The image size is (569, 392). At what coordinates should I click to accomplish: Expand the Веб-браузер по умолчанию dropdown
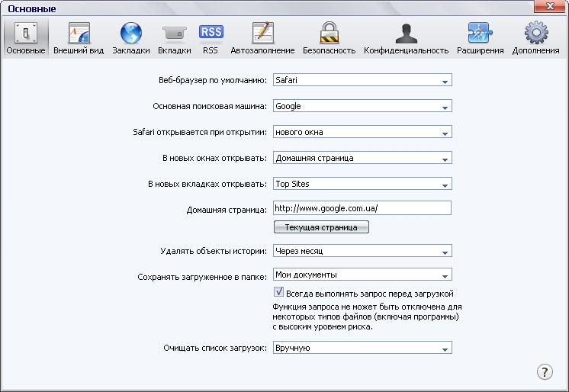click(x=362, y=80)
